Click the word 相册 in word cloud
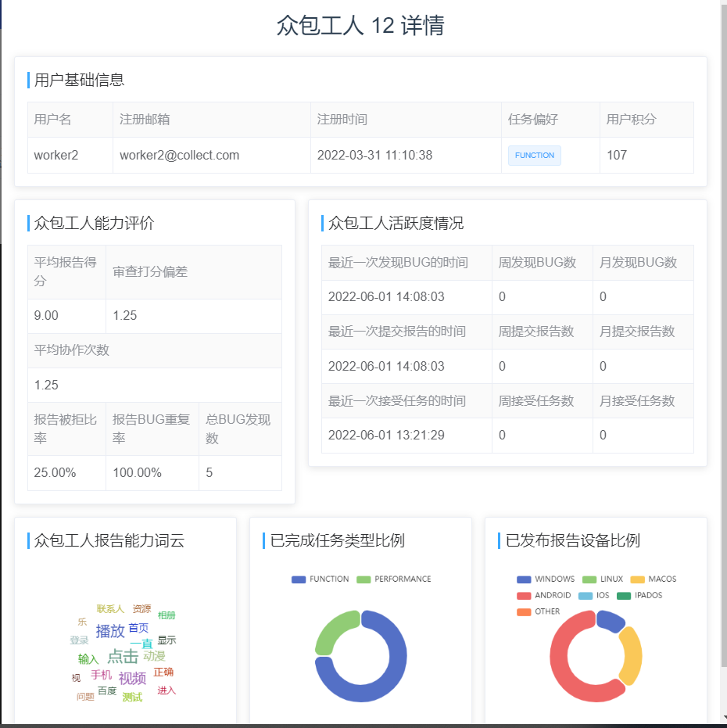 (x=167, y=615)
